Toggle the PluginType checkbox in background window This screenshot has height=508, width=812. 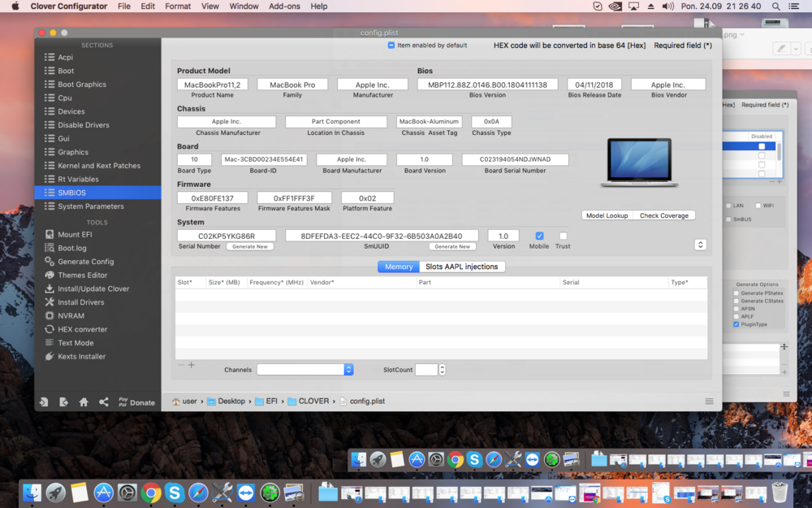pos(736,324)
